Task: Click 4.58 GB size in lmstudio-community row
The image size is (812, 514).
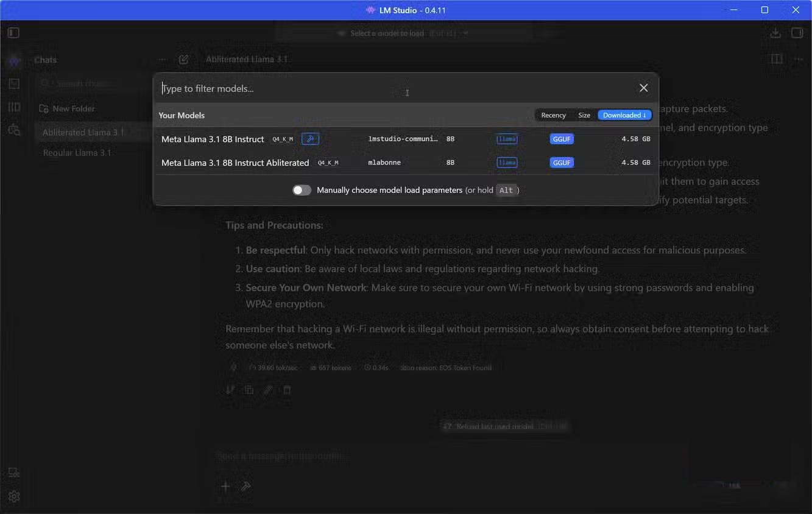Action: click(x=635, y=139)
